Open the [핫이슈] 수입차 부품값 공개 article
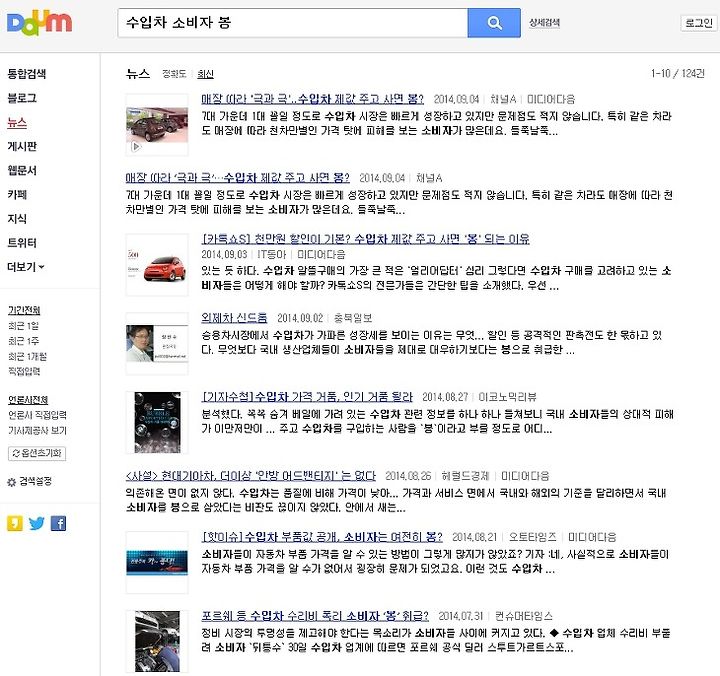720x676 pixels. click(322, 537)
